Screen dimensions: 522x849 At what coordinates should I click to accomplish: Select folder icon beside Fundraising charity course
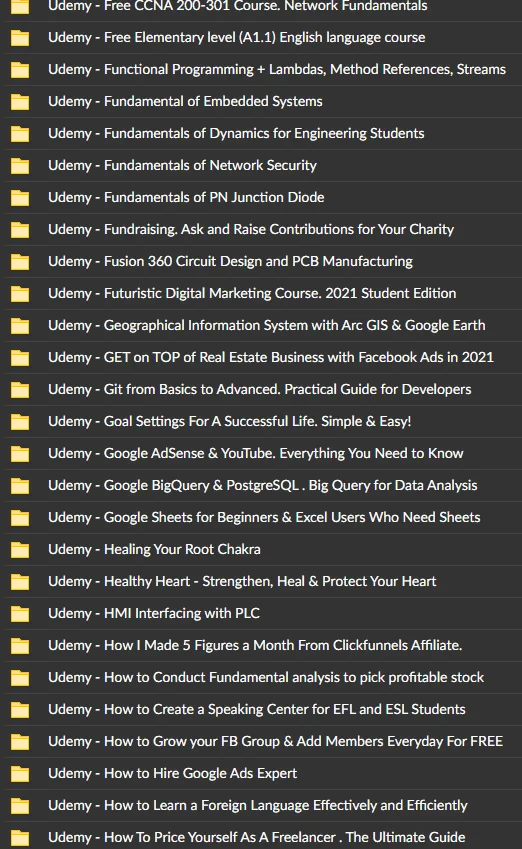click(x=20, y=230)
